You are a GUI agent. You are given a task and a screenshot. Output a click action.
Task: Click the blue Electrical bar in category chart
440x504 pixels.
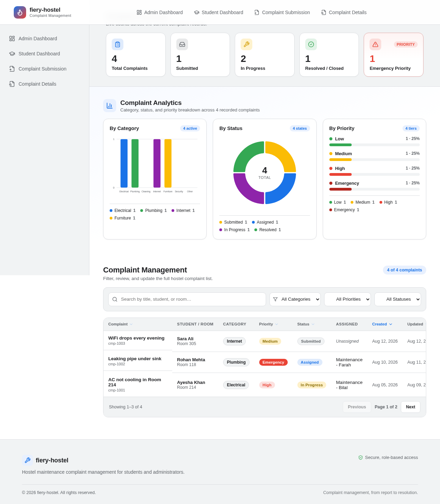pyautogui.click(x=124, y=163)
